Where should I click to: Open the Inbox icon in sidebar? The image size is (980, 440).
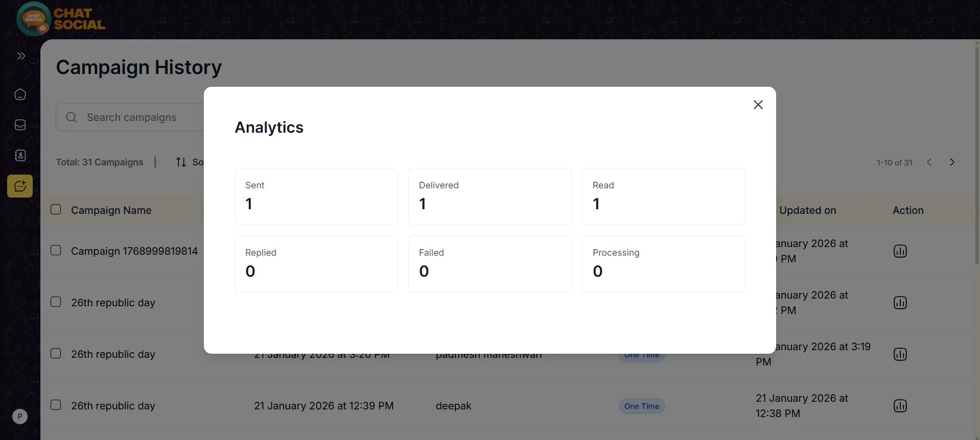coord(20,125)
